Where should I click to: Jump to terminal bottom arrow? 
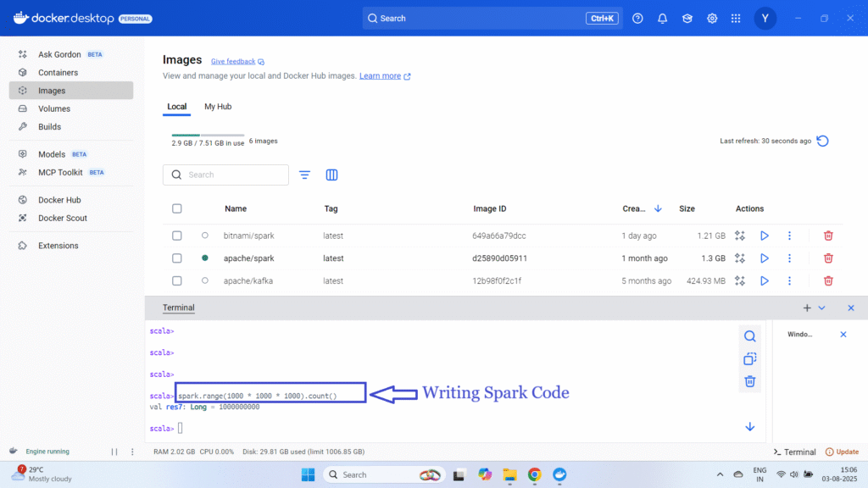(749, 427)
